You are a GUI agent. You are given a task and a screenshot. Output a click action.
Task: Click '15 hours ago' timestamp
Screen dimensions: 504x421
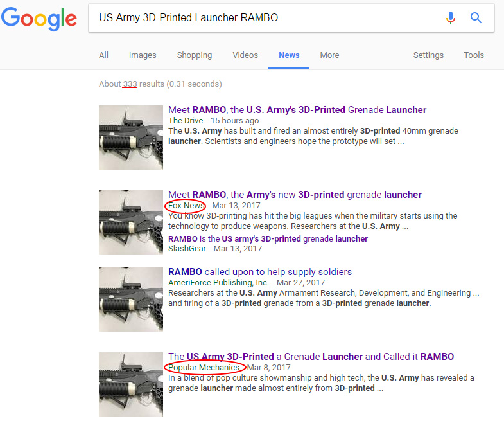[x=234, y=121]
